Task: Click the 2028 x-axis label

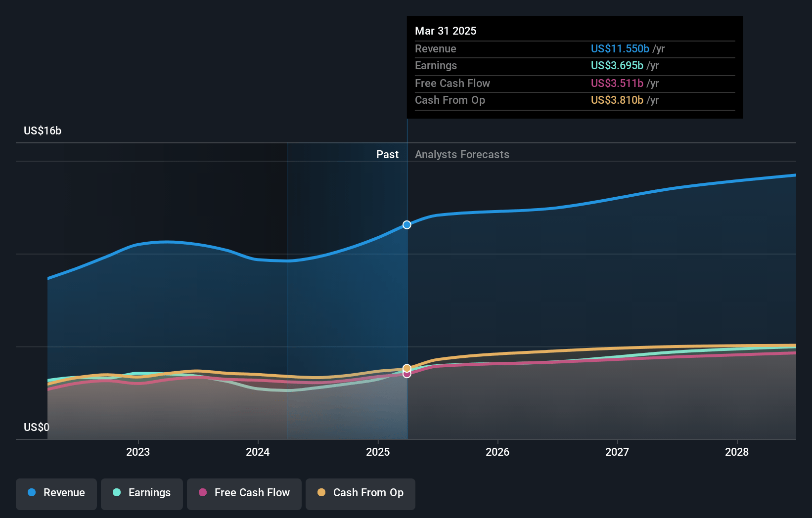Action: coord(737,452)
